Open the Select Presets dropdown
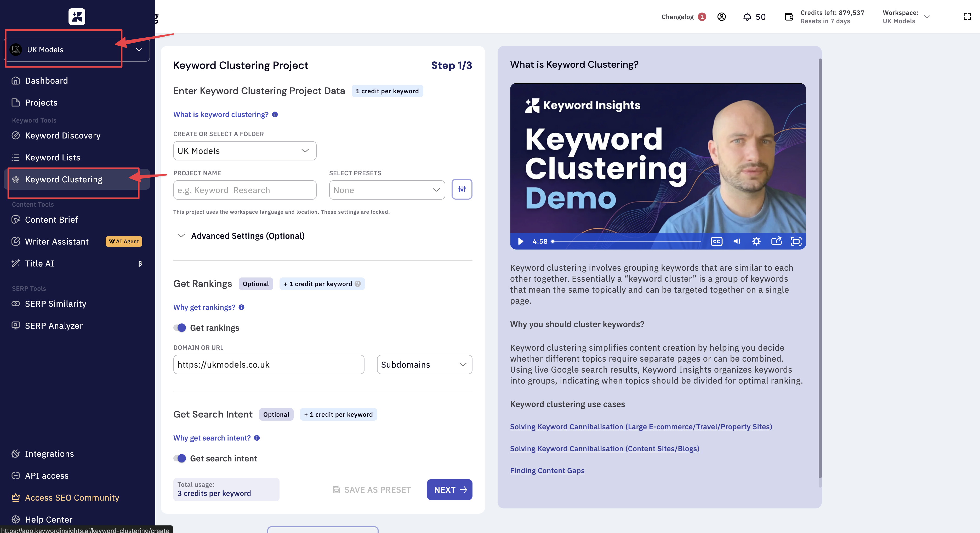 [x=386, y=190]
